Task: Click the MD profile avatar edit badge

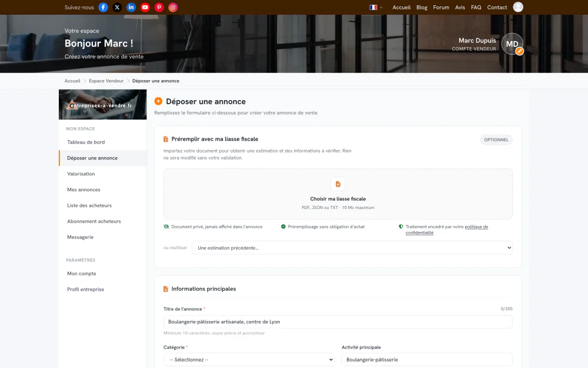Action: 519,51
